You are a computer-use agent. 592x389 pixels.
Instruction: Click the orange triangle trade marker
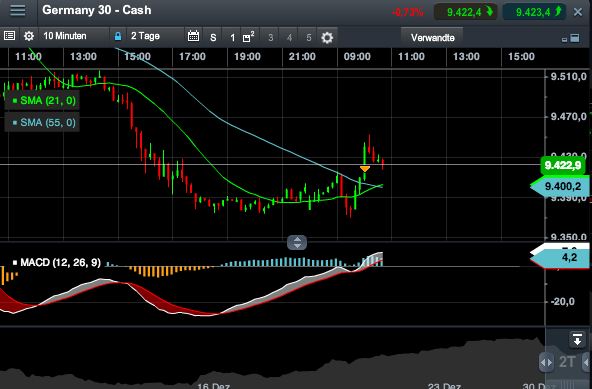(x=365, y=168)
